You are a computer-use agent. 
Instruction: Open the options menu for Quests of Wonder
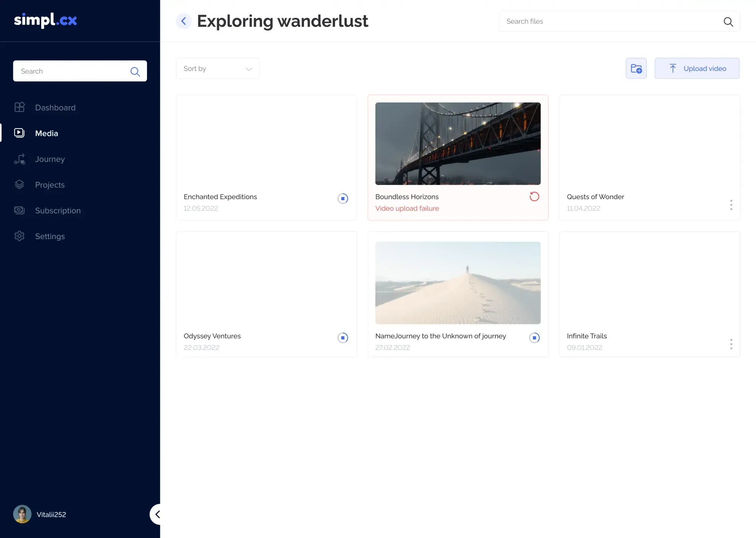[731, 205]
